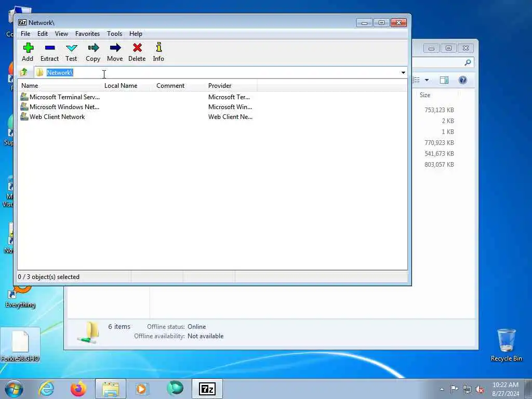Sort by the Local Name column header
The image size is (532, 399).
[121, 86]
